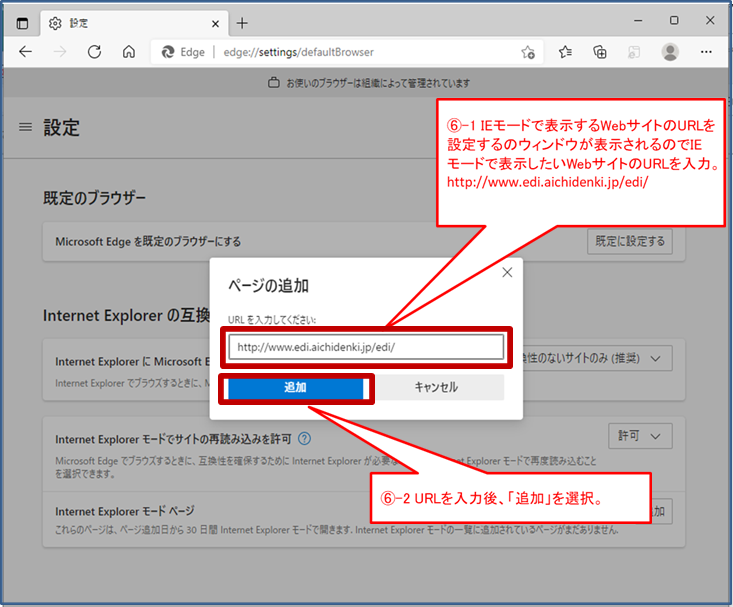The height and width of the screenshot is (607, 733).
Task: Click the お使いのブラウザーは組織によって管理されています text
Action: coord(378,83)
